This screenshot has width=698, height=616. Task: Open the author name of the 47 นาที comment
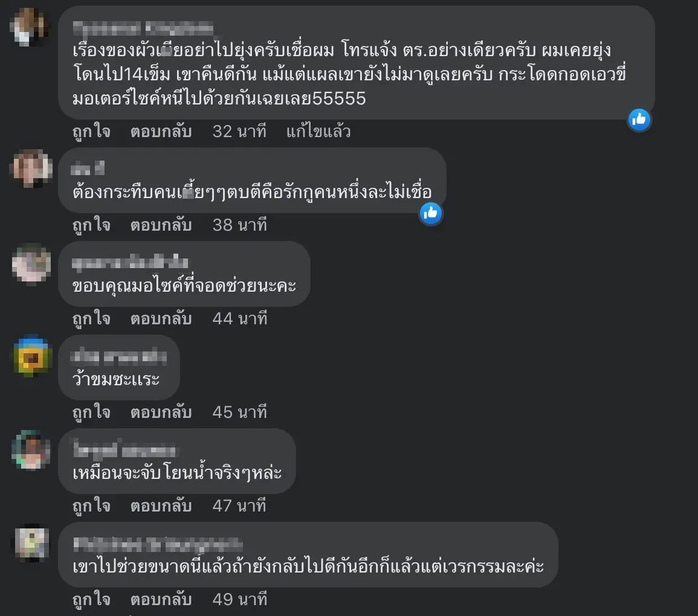pos(124,449)
